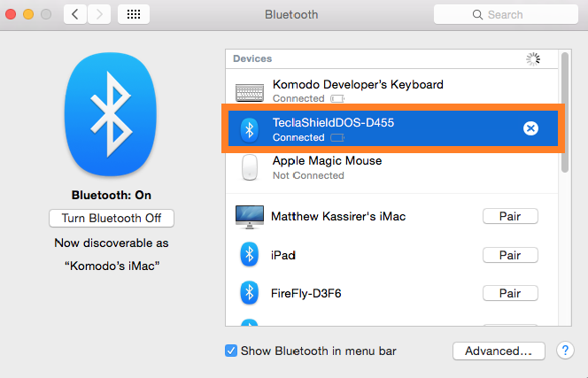Click the TeclaShieldDOS-D455 Bluetooth icon

tap(250, 129)
